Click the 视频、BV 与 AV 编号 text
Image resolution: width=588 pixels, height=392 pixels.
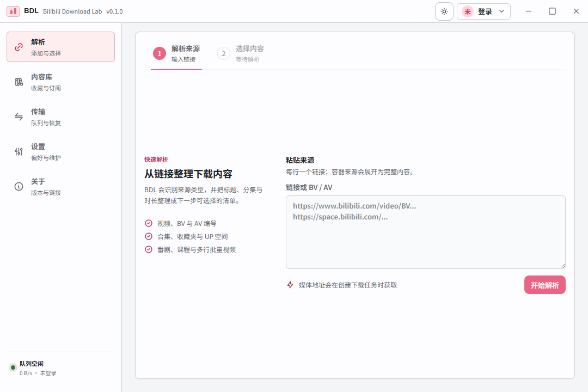click(x=187, y=224)
